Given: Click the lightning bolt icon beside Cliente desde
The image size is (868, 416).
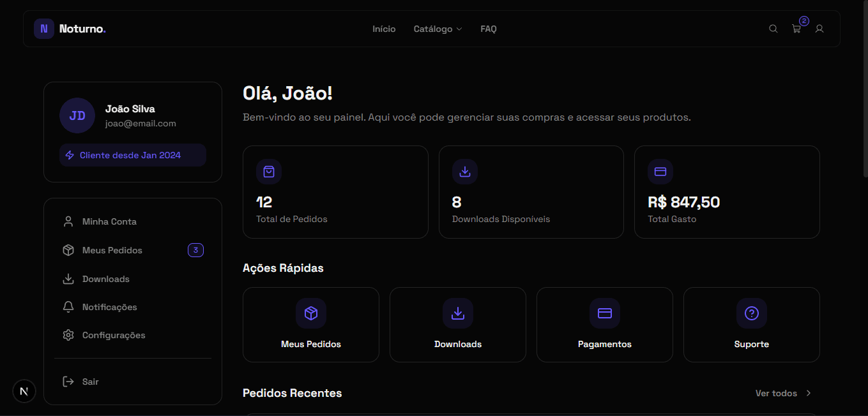Looking at the screenshot, I should pyautogui.click(x=70, y=155).
